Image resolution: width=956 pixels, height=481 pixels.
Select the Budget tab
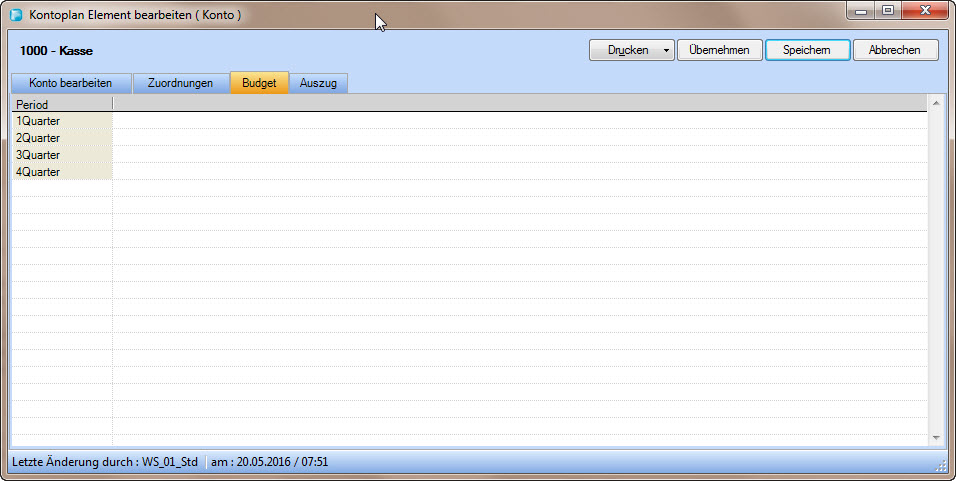[x=259, y=83]
